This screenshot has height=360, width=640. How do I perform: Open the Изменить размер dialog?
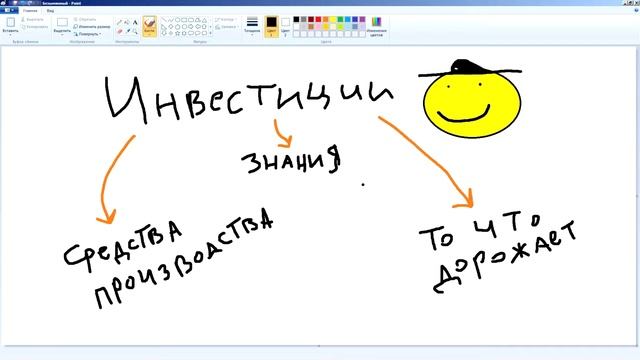point(92,27)
